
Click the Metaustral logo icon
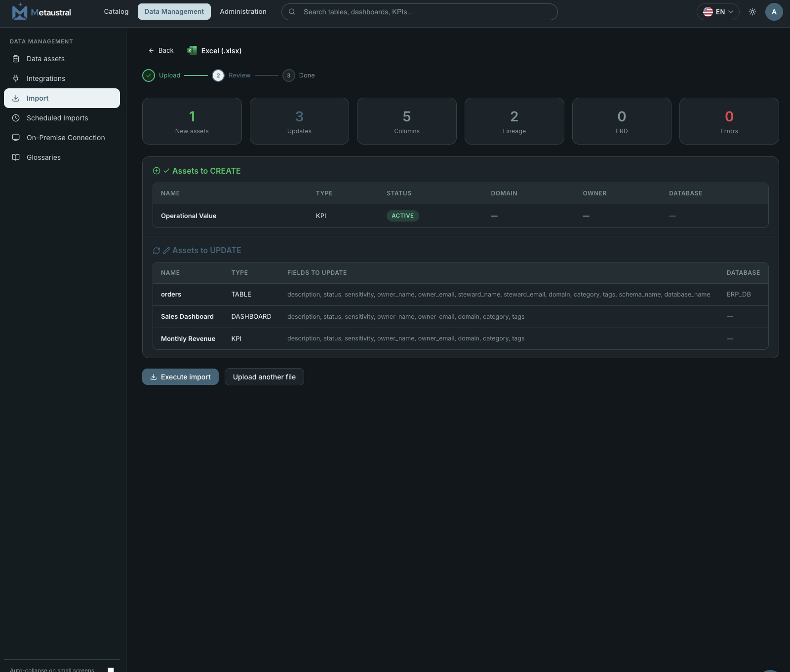coord(19,11)
